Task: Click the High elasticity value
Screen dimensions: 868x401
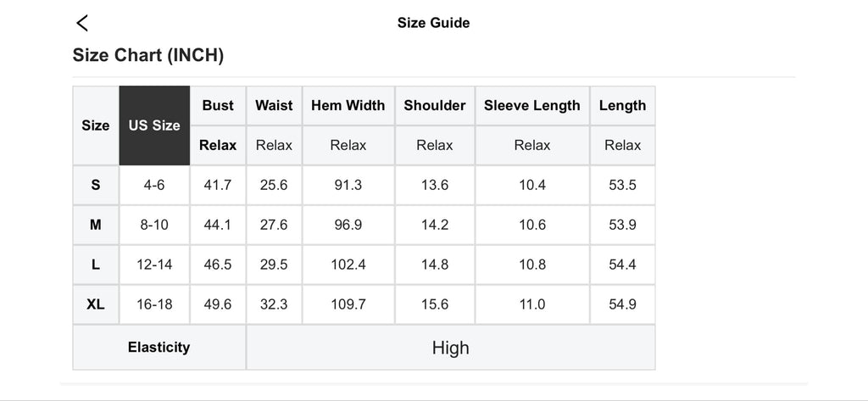Action: point(450,348)
